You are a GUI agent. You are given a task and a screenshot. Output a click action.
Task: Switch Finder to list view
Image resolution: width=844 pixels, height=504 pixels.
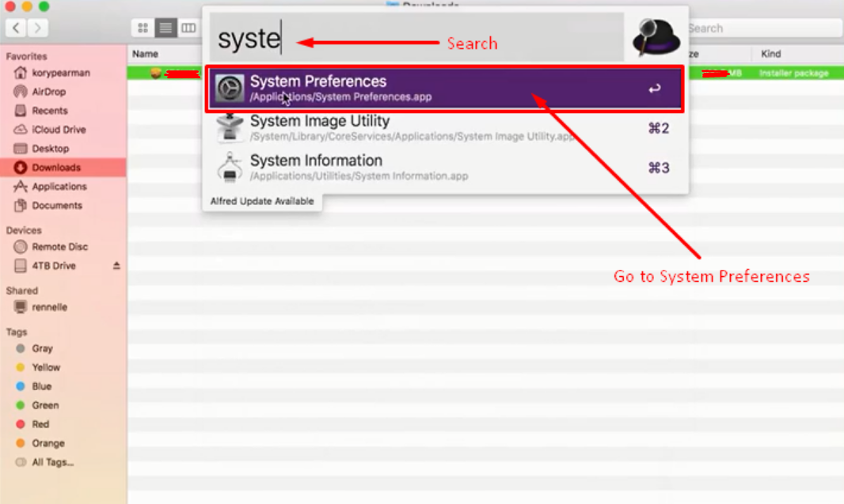pos(165,28)
